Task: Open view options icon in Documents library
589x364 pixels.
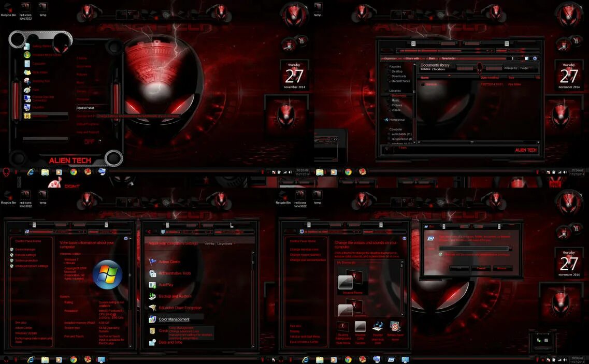Action: click(x=513, y=59)
